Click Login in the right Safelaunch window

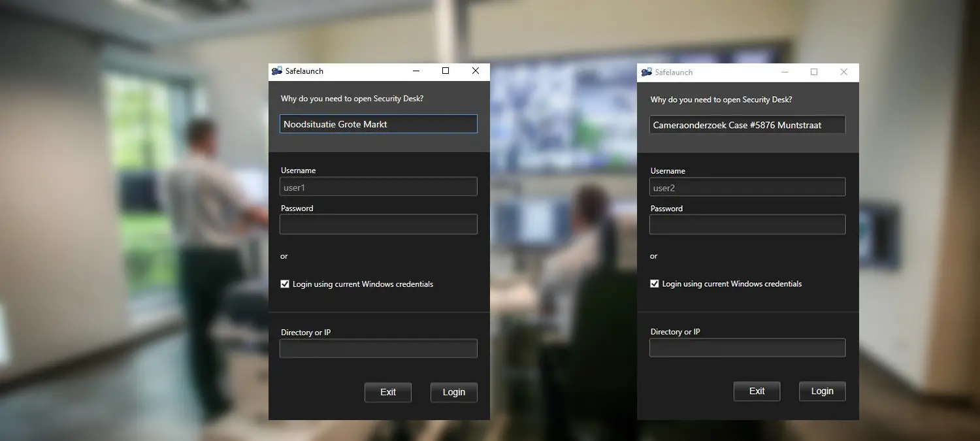(823, 391)
